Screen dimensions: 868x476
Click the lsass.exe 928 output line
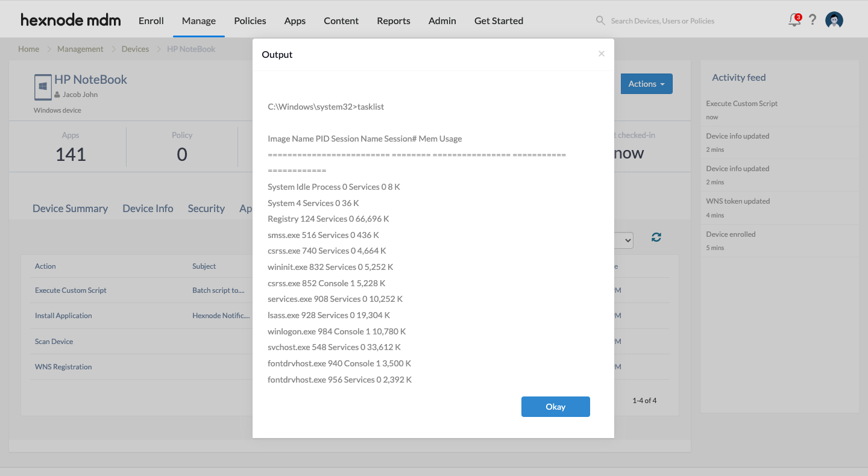pos(329,315)
